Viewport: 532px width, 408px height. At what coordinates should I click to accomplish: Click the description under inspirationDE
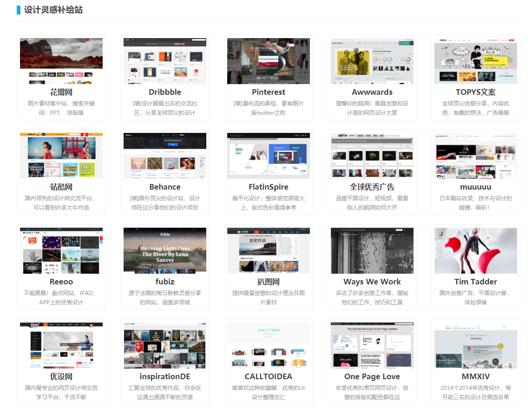pyautogui.click(x=165, y=392)
